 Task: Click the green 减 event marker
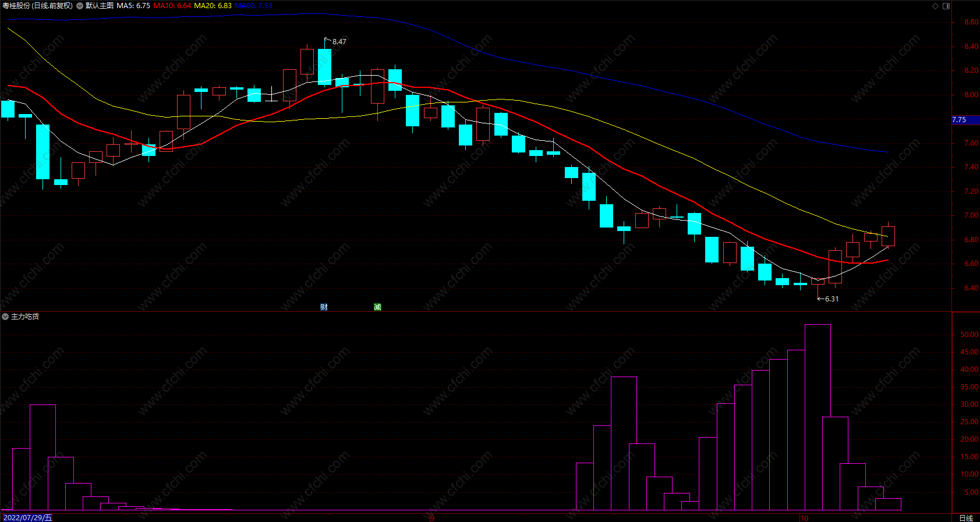377,307
